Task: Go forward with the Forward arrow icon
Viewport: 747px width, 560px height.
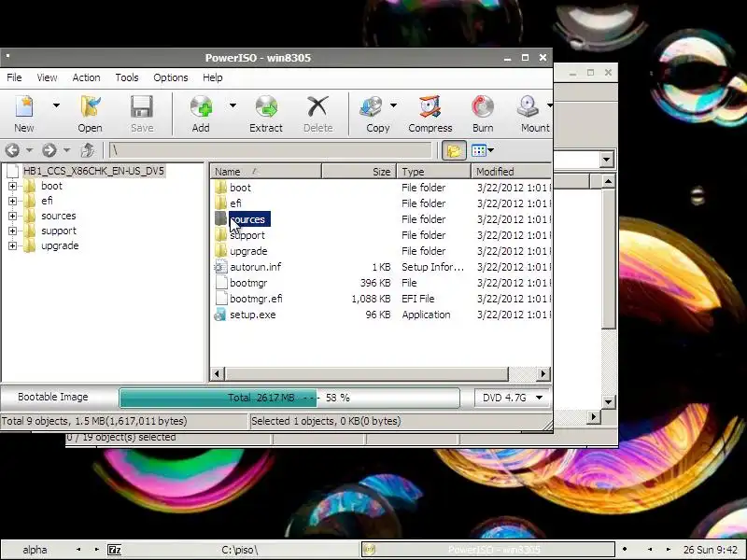Action: [x=49, y=150]
